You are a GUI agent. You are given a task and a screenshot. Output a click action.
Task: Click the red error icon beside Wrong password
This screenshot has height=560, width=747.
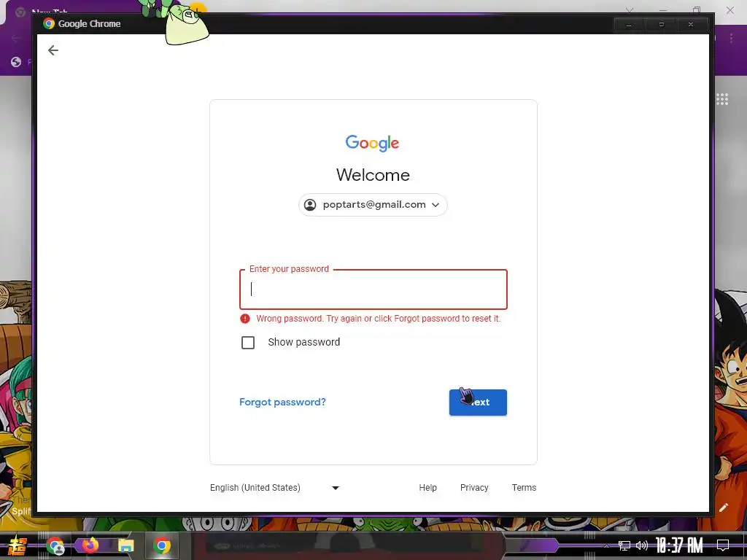[x=245, y=319]
